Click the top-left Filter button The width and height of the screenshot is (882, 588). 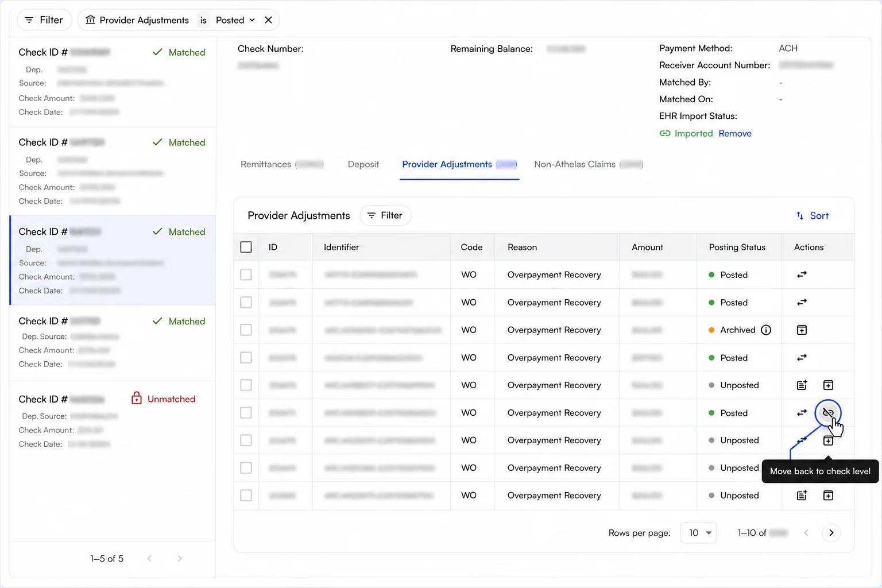click(44, 20)
